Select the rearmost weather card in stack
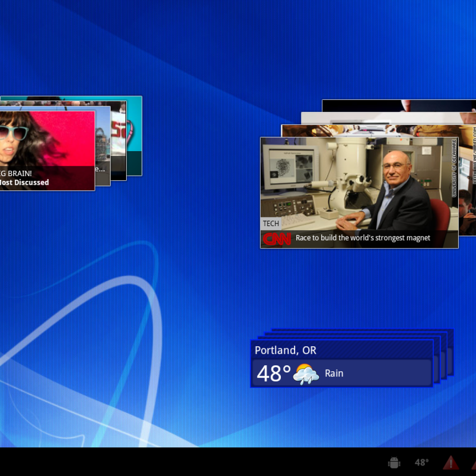This screenshot has height=476, width=476. pyautogui.click(x=451, y=353)
